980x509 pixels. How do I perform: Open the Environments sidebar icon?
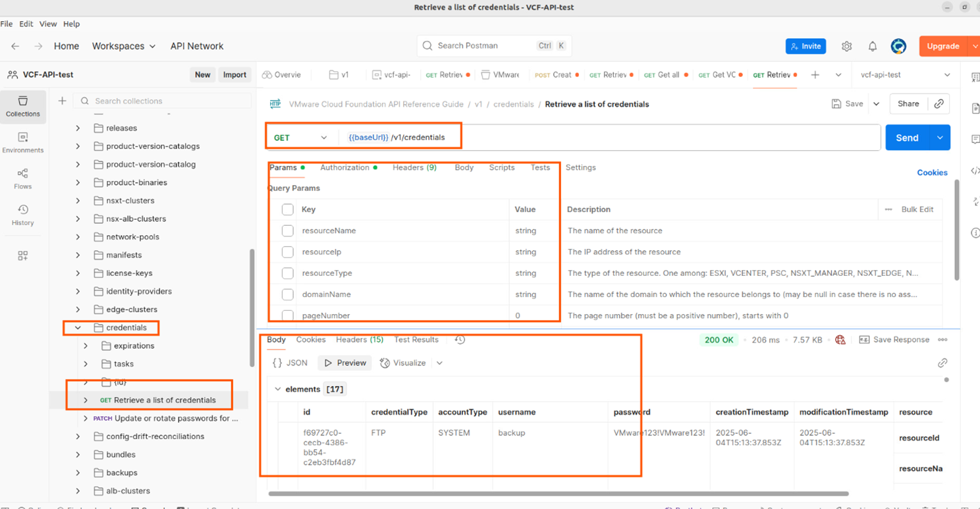[23, 142]
